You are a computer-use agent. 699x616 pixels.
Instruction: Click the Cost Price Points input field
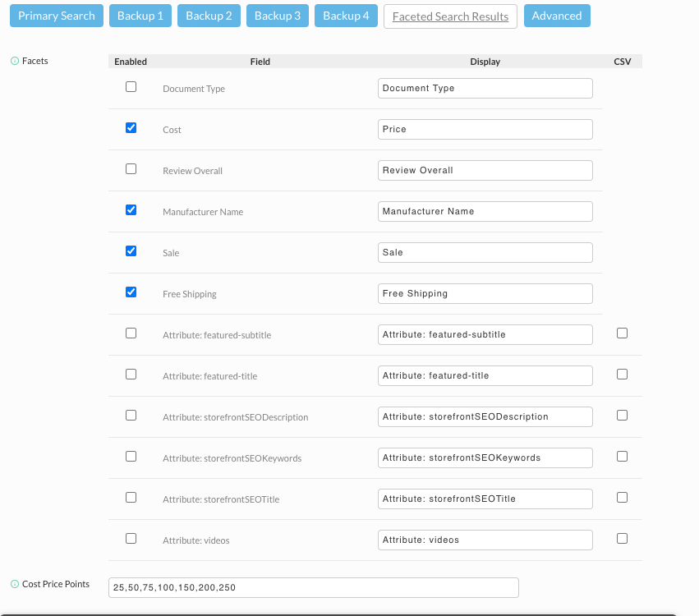coord(314,587)
